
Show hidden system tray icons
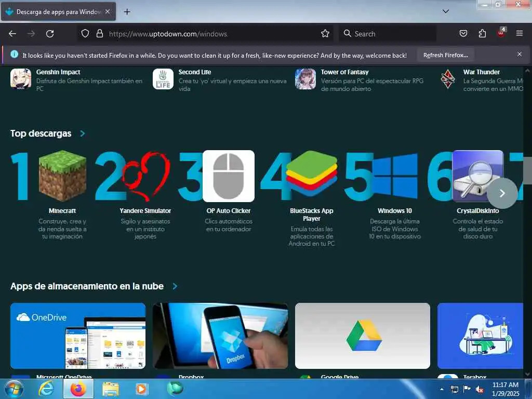pos(442,390)
